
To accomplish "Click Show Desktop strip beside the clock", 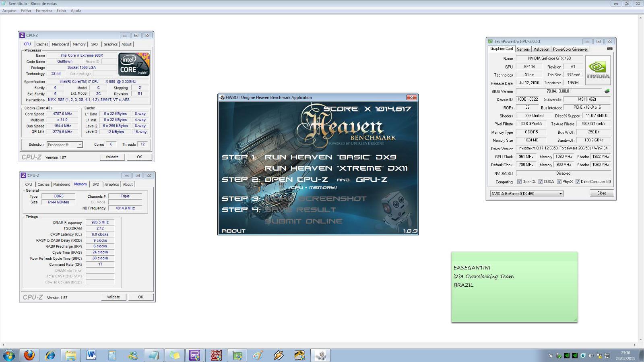I will tap(641, 356).
